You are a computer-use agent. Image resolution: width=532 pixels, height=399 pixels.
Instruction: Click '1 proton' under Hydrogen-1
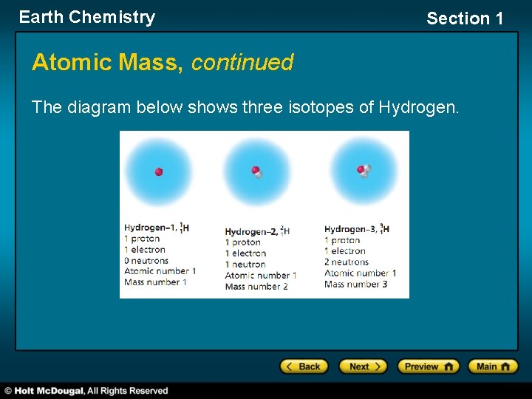pos(142,239)
